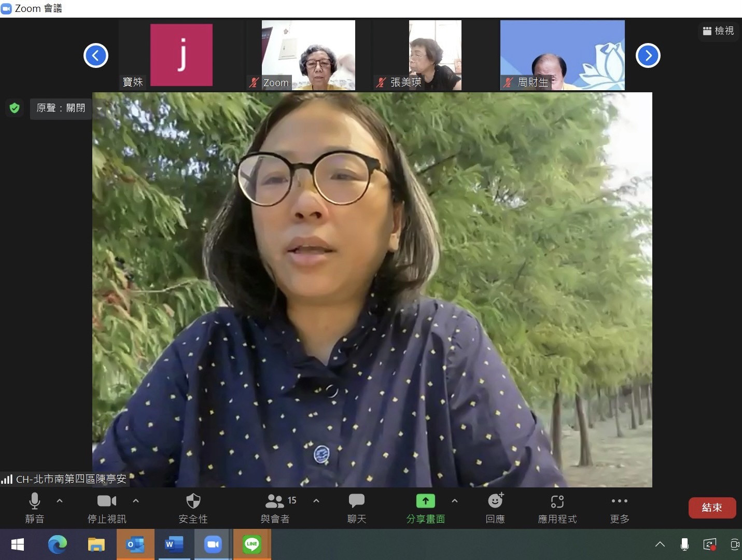Screen dimensions: 742x560
Task: Click the green encryption shield icon
Action: pos(15,108)
